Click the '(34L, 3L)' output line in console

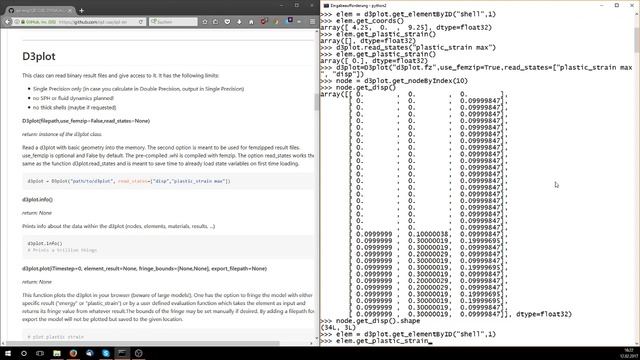pyautogui.click(x=338, y=327)
